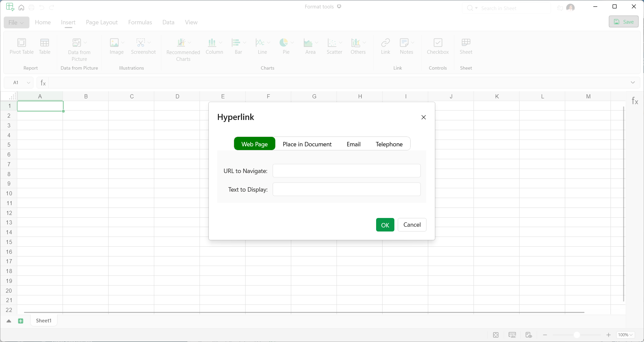Click the Redo arrow icon

point(52,7)
